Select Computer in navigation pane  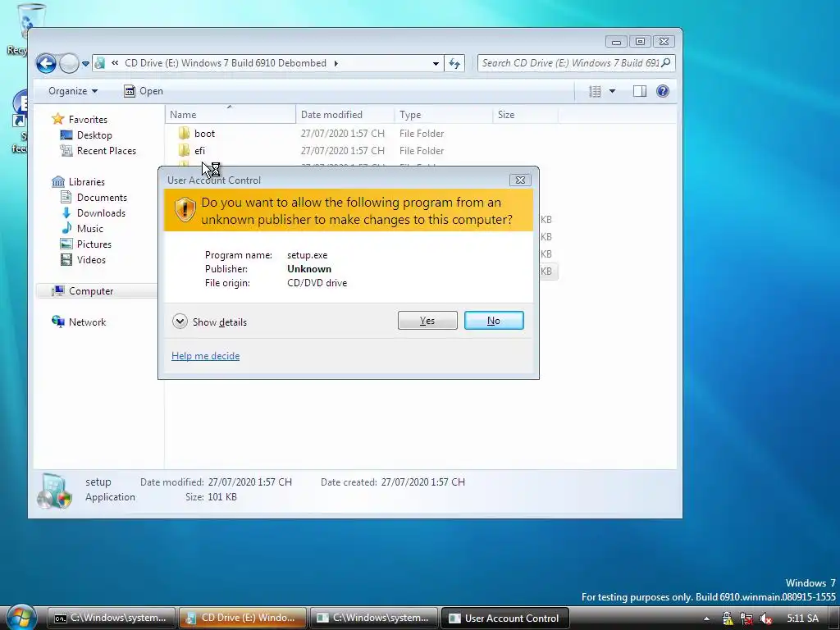pyautogui.click(x=91, y=291)
